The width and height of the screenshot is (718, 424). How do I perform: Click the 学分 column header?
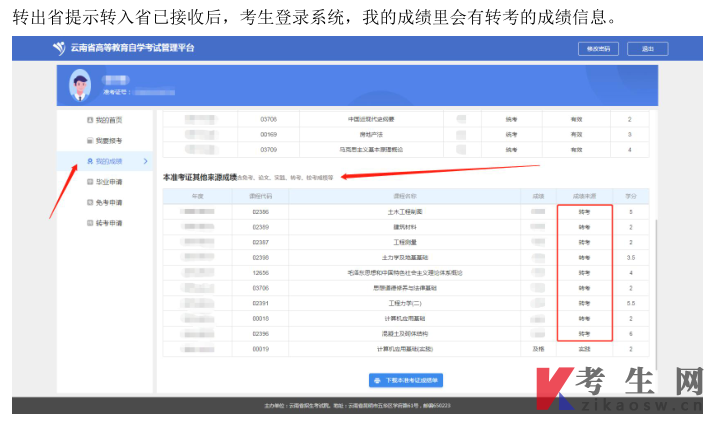coord(631,196)
